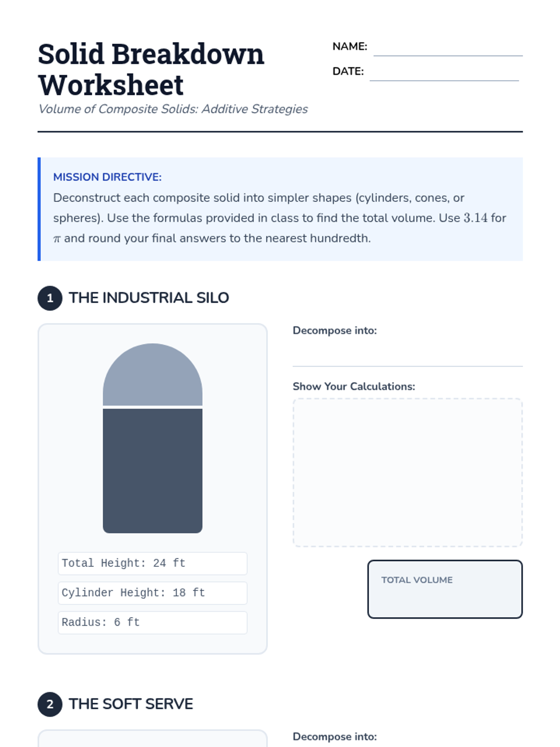Click the Total Height: 24 ft field
Screen dimensions: 560x747
click(x=153, y=564)
